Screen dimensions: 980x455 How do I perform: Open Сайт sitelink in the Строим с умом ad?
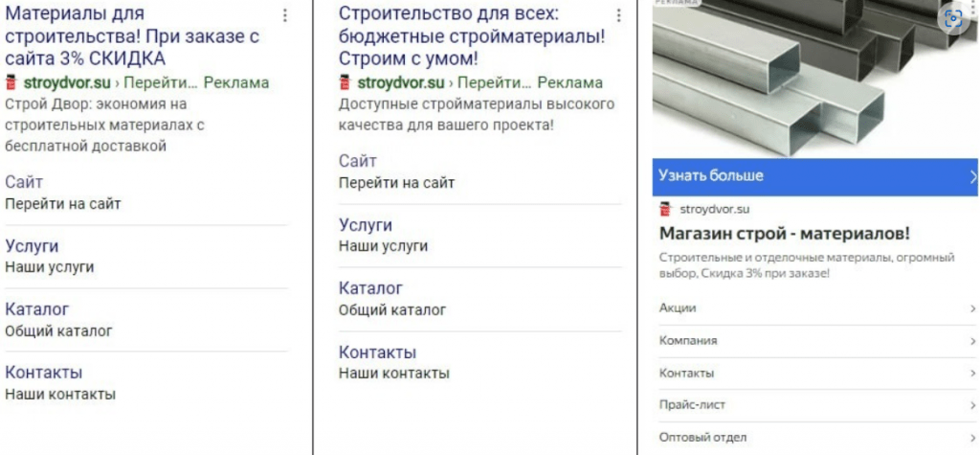point(358,161)
